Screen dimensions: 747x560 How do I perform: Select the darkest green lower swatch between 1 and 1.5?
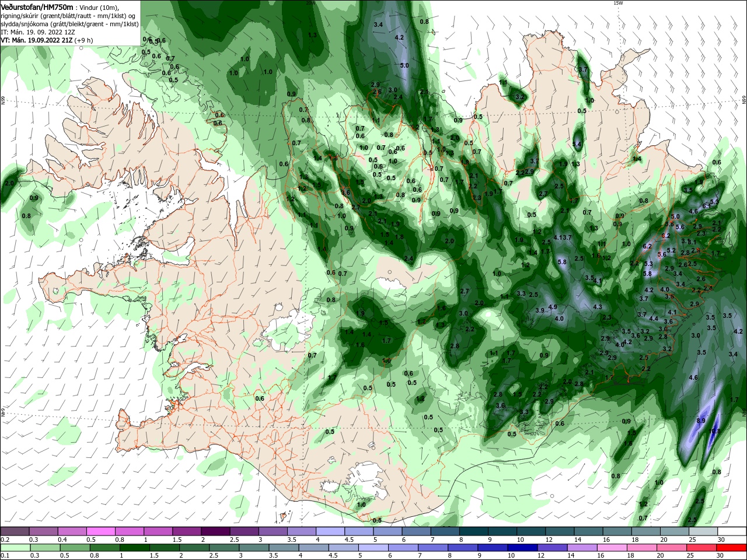tap(135, 548)
